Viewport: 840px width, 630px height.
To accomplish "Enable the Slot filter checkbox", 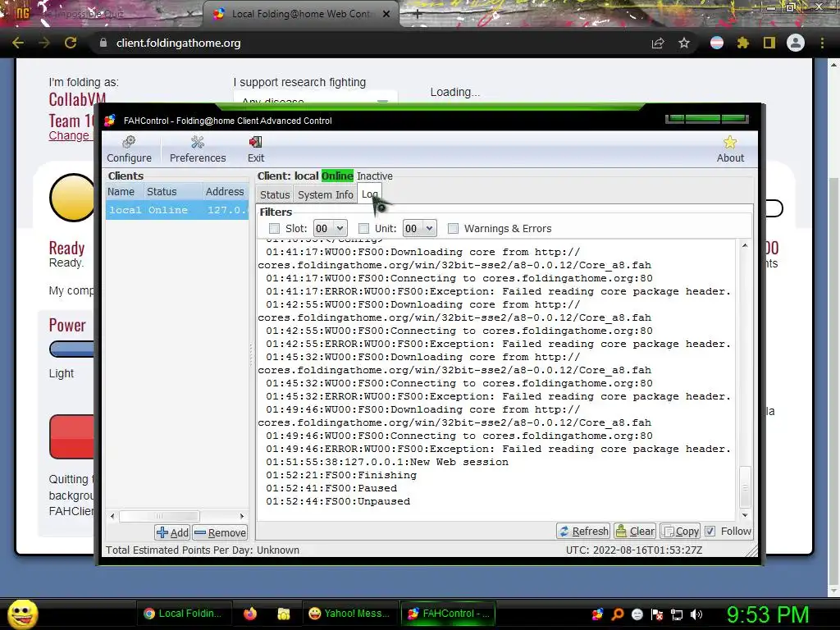I will click(274, 229).
